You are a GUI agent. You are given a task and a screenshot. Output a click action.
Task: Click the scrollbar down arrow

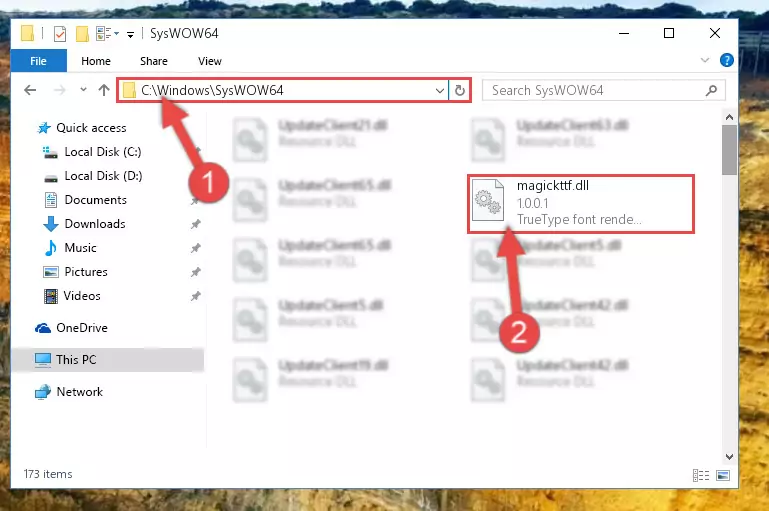click(x=729, y=457)
